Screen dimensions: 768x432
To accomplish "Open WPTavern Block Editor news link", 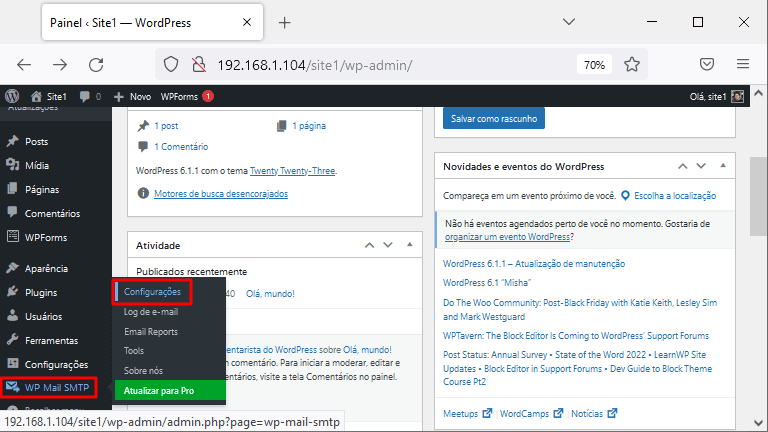I will (576, 336).
